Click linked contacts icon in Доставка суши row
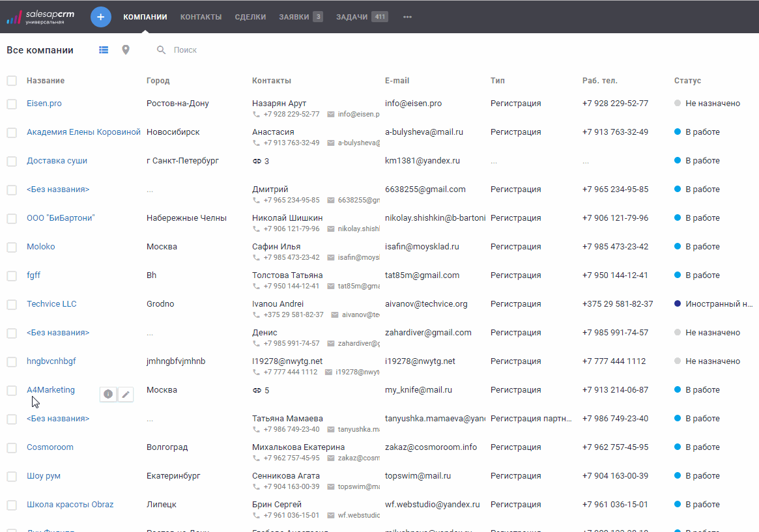The height and width of the screenshot is (532, 759). tap(257, 161)
